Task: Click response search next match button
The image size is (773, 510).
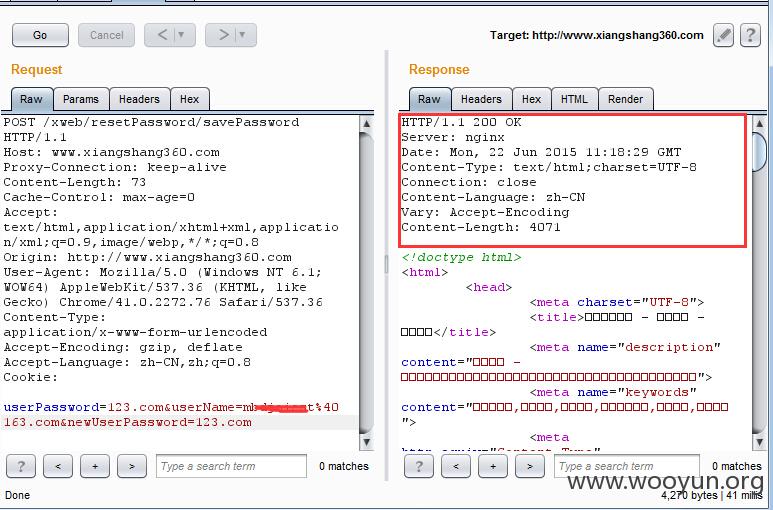Action: click(x=529, y=466)
